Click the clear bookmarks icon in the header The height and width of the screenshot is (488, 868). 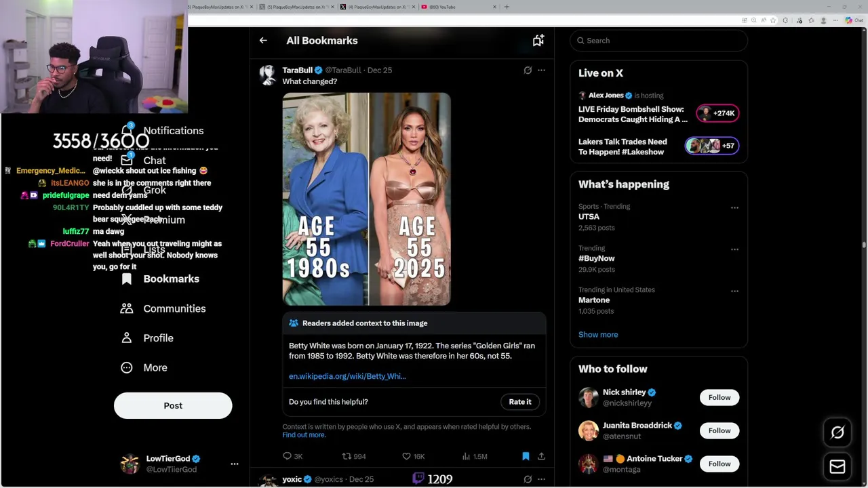pos(538,41)
